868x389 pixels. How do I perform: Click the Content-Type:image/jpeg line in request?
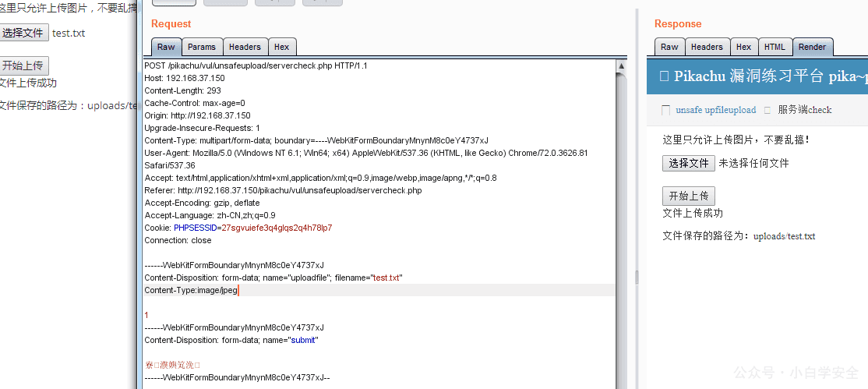click(191, 290)
